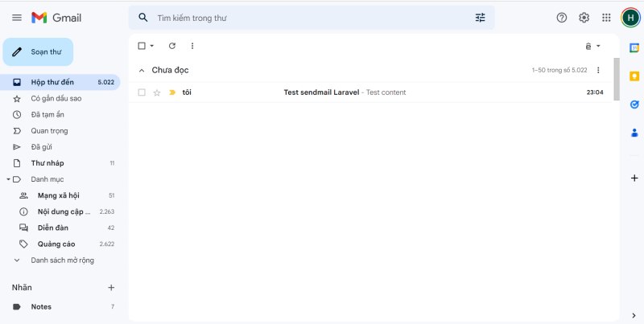Click the 1–50 trong số 5.022 counter
This screenshot has width=644, height=324.
pyautogui.click(x=559, y=70)
